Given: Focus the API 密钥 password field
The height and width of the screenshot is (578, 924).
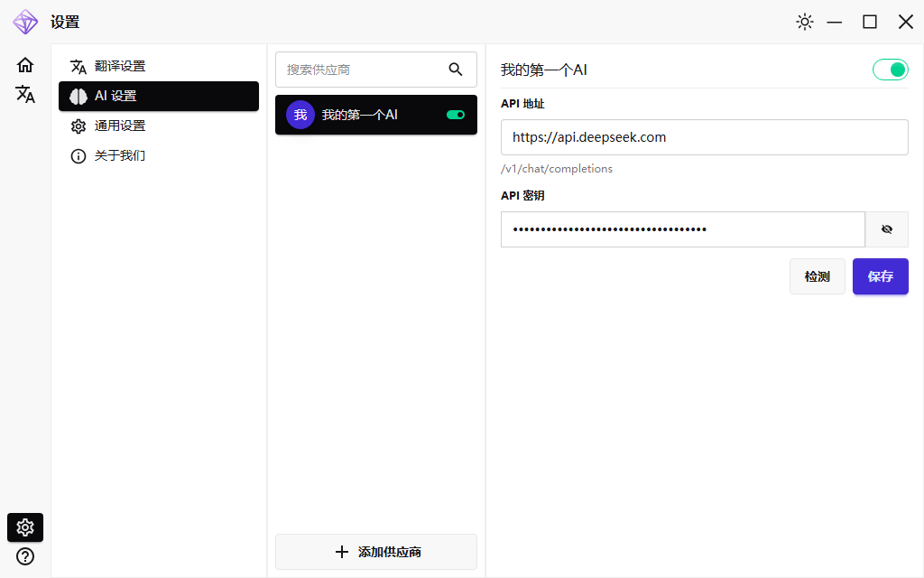Looking at the screenshot, I should (682, 228).
